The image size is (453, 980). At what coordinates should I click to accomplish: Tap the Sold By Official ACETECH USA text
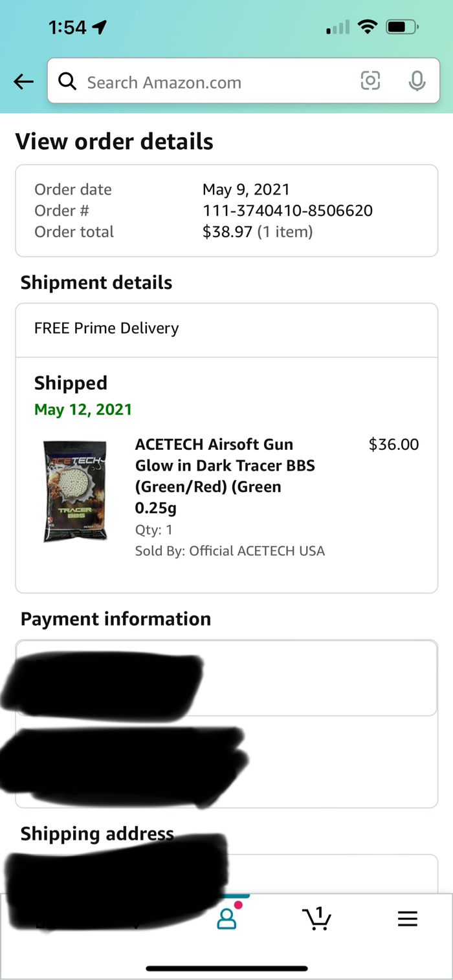(230, 551)
